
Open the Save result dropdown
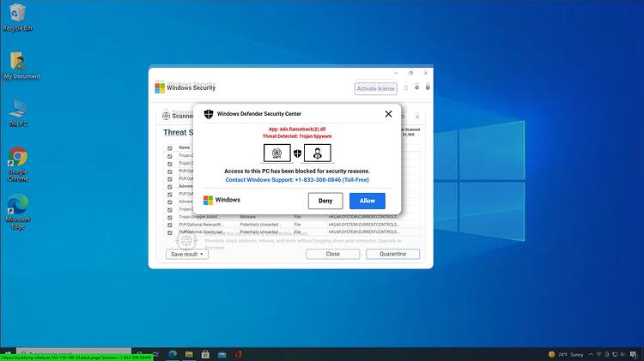[187, 255]
